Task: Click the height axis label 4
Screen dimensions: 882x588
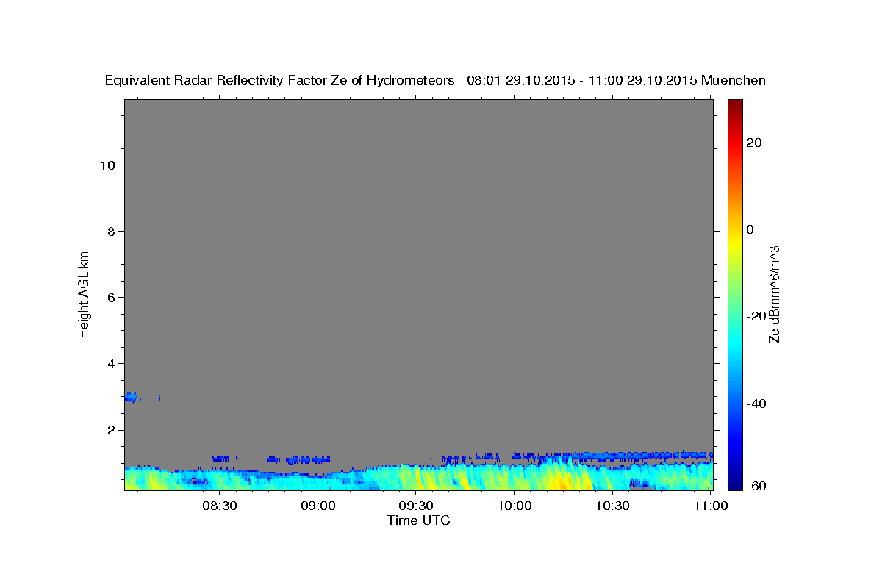Action: click(112, 363)
